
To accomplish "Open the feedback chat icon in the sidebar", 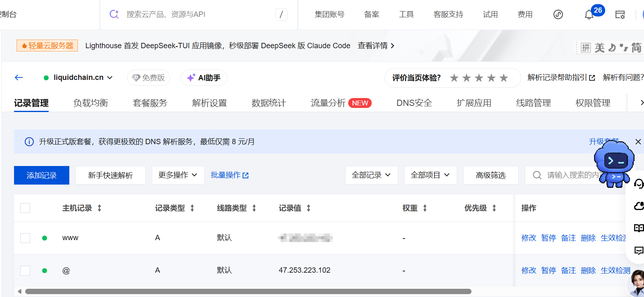I will coord(639,250).
